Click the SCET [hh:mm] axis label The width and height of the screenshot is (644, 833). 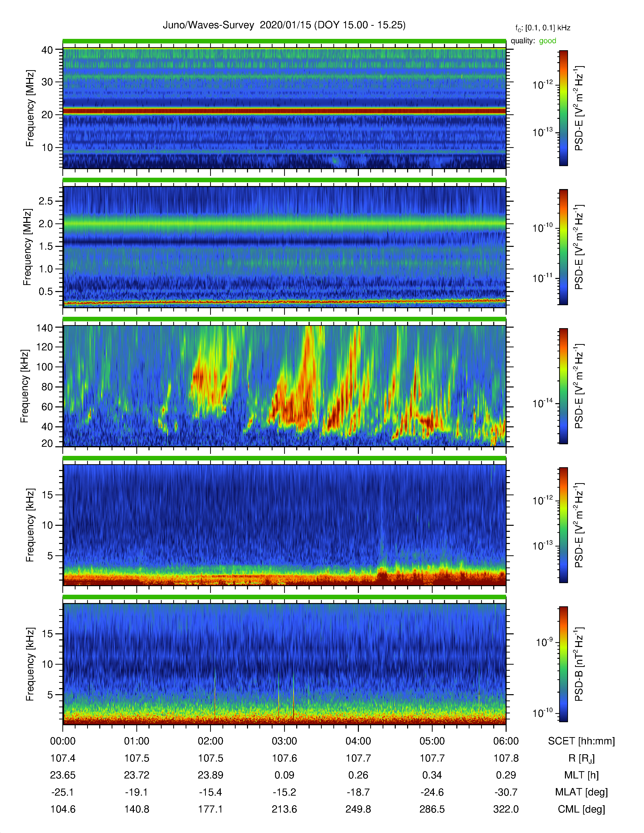581,741
